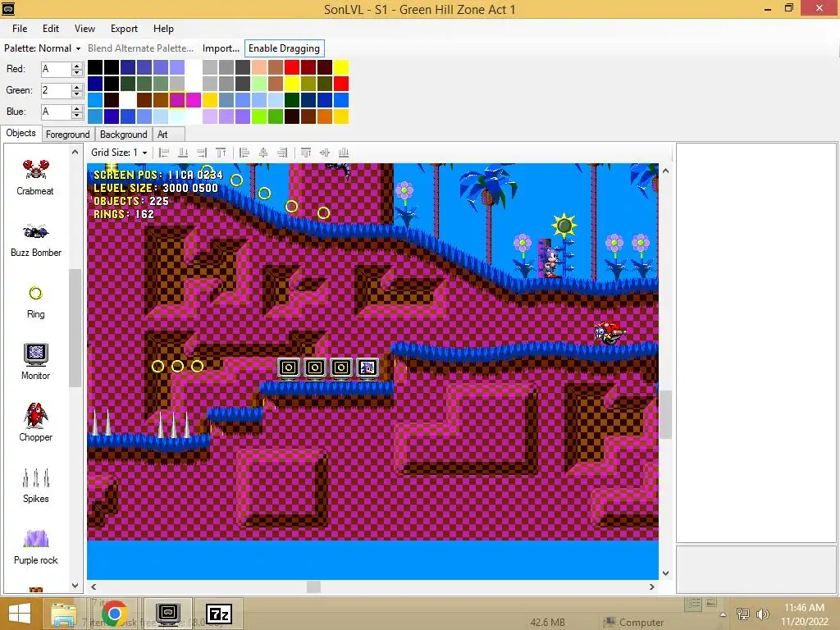Select the Crabmeat object in the list
The image size is (840, 630).
(34, 178)
